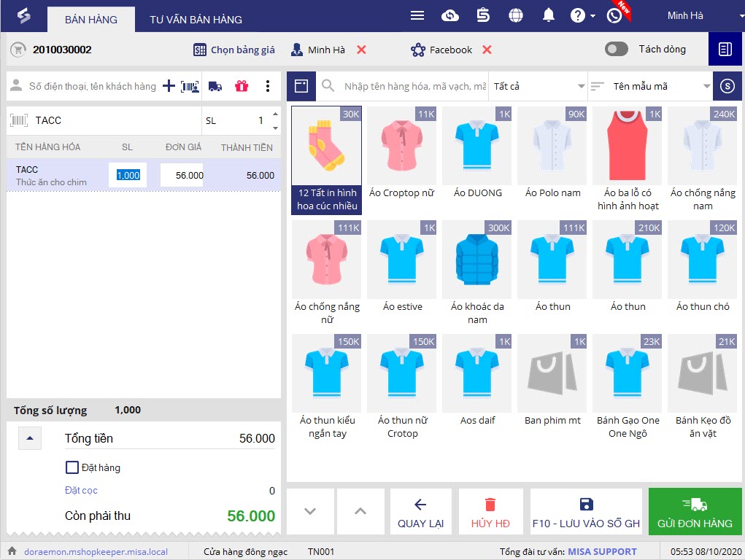The width and height of the screenshot is (745, 560).
Task: Check the Đặt hàng checkbox
Action: (x=72, y=467)
